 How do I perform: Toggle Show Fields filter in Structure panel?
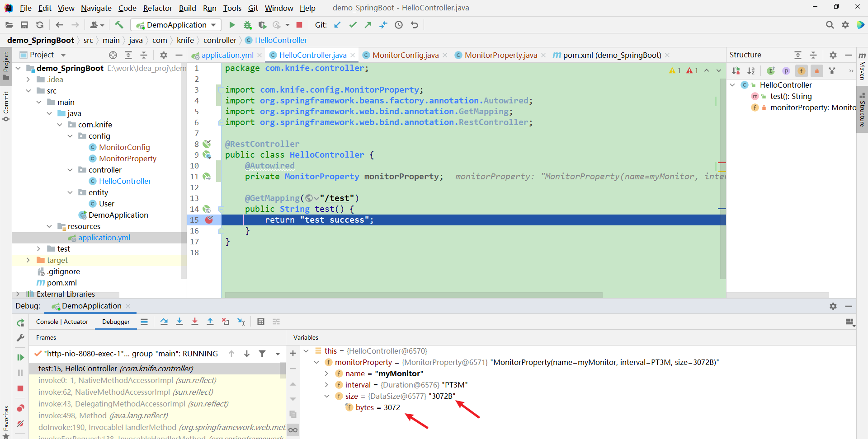[x=802, y=71]
